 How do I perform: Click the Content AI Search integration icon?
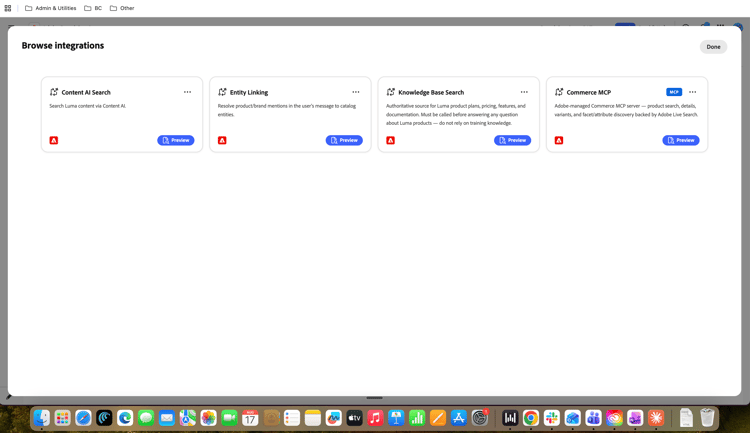click(x=54, y=92)
